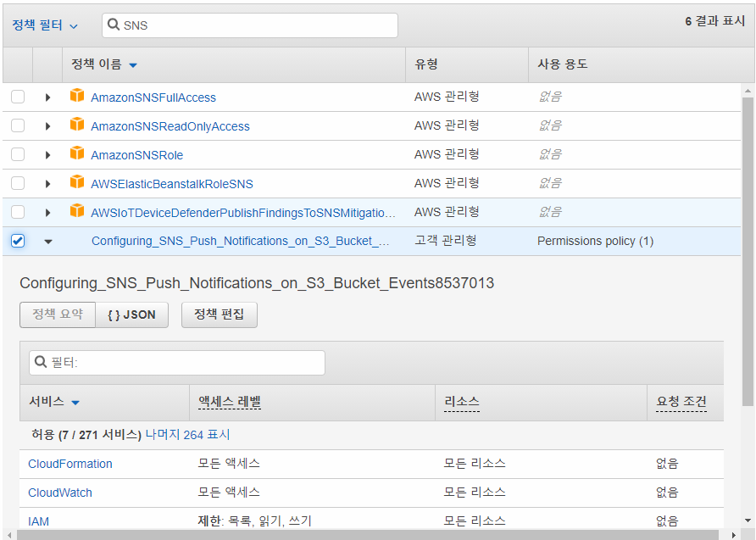
Task: Click the 리소스 column header
Action: 462,402
